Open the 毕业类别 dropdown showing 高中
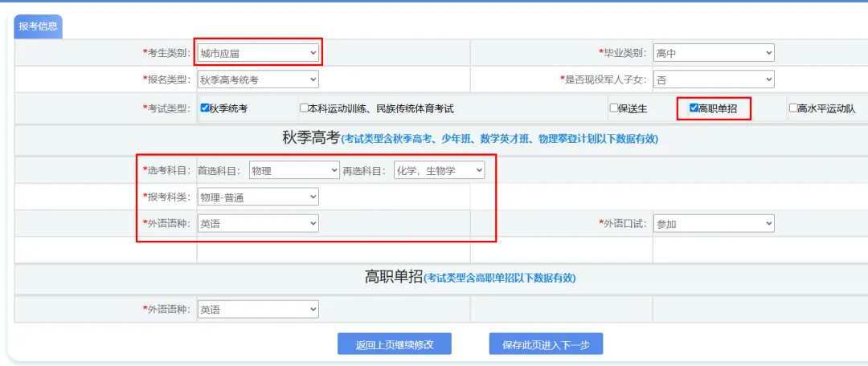The width and height of the screenshot is (868, 366). [x=714, y=53]
